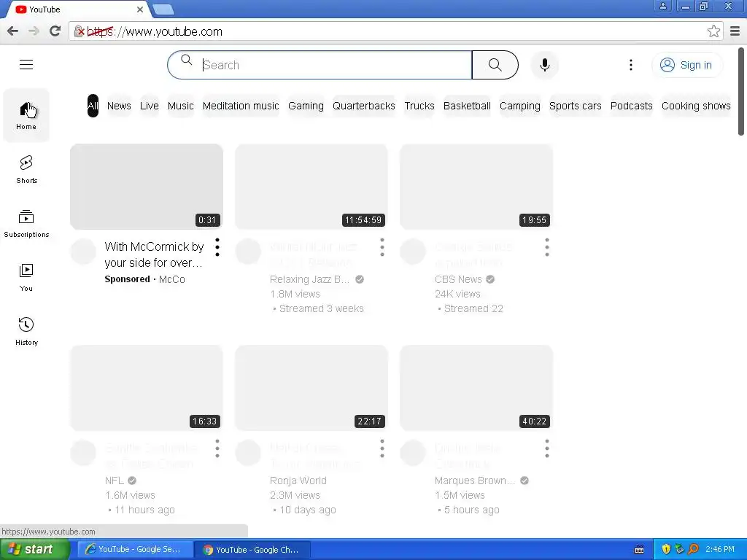747x560 pixels.
Task: Select the Sports cars chip
Action: (x=575, y=106)
